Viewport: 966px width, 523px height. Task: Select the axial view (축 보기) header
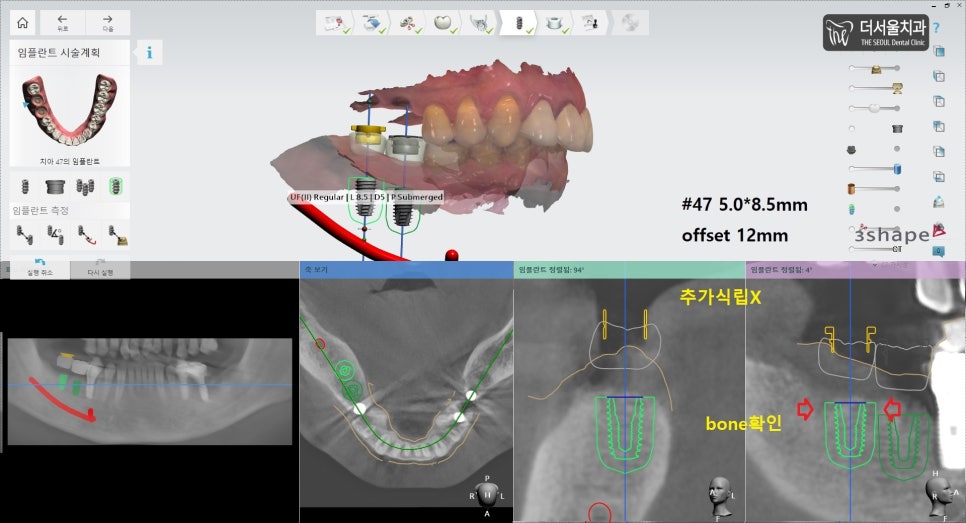[x=406, y=270]
